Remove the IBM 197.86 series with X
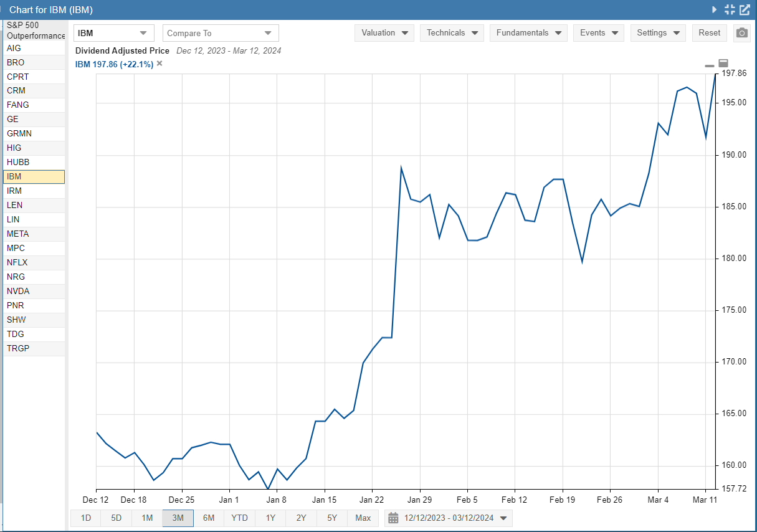Viewport: 757px width, 532px height. point(159,64)
